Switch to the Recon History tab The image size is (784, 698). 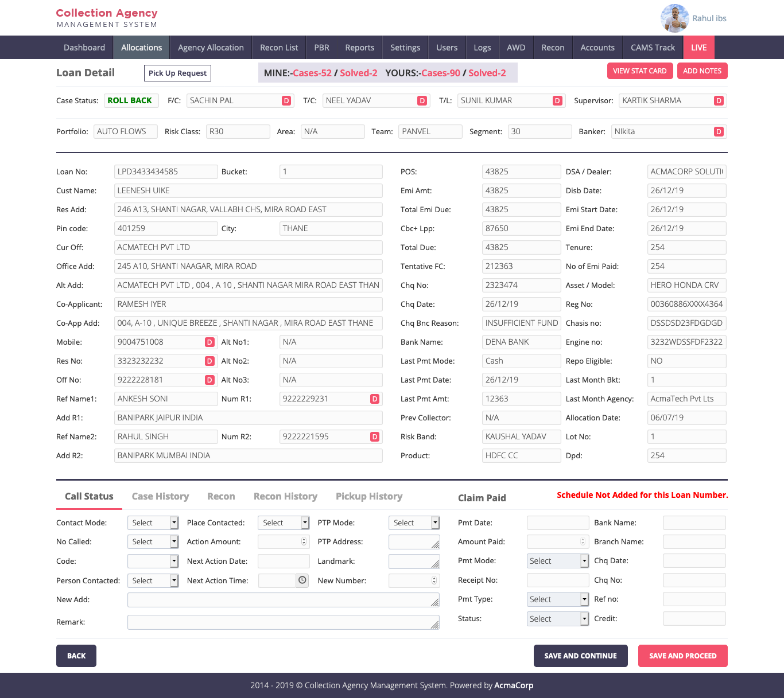coord(285,497)
